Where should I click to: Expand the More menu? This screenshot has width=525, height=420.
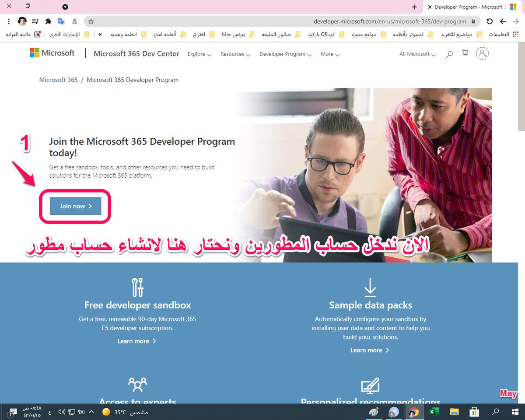330,54
